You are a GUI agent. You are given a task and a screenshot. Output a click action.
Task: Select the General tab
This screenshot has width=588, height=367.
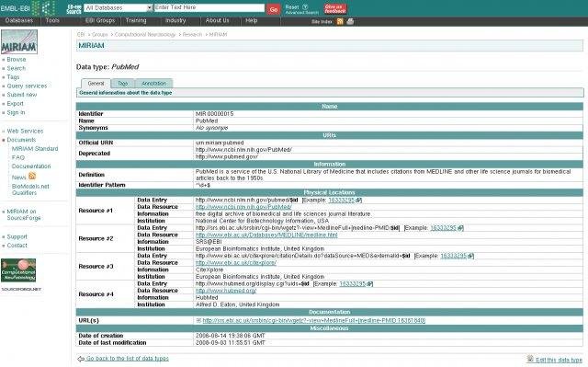coord(96,84)
